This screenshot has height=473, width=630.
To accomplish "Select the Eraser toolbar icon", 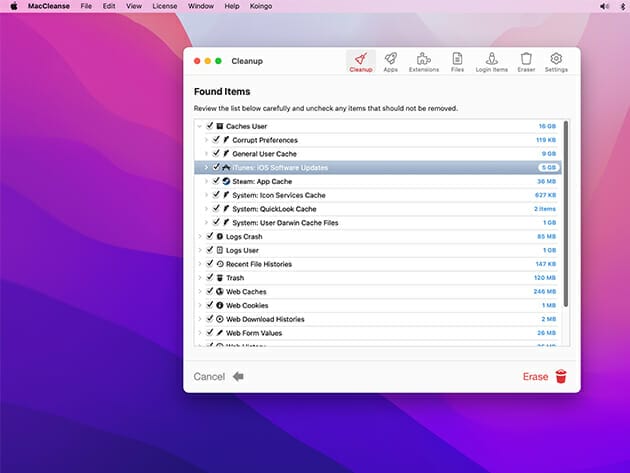I will point(525,62).
